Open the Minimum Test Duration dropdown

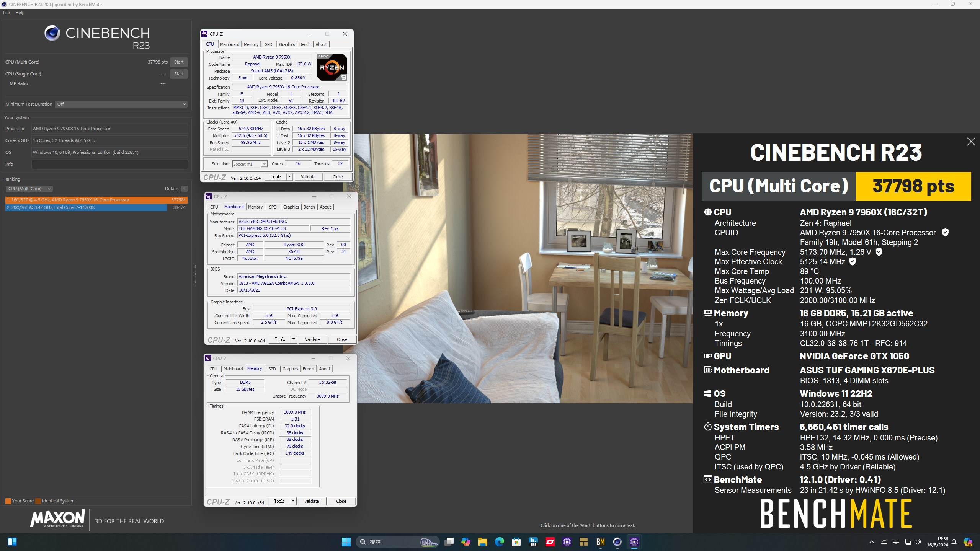[121, 104]
